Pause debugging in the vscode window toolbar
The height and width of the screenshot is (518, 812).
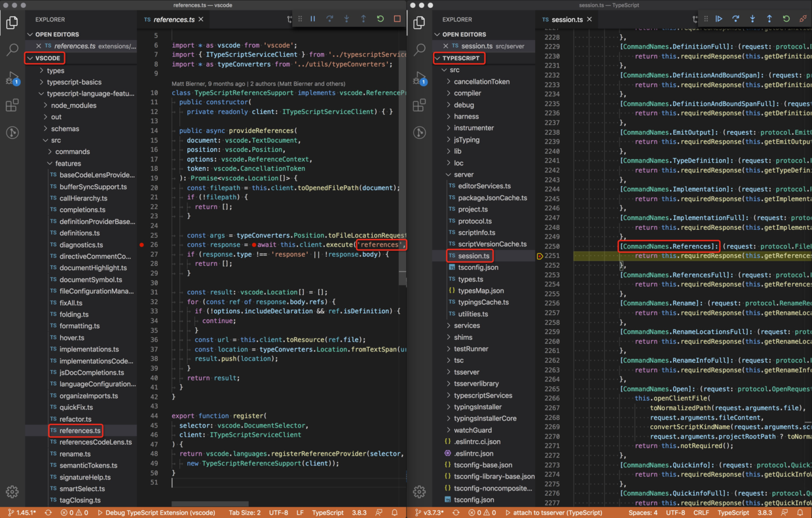[x=313, y=19]
